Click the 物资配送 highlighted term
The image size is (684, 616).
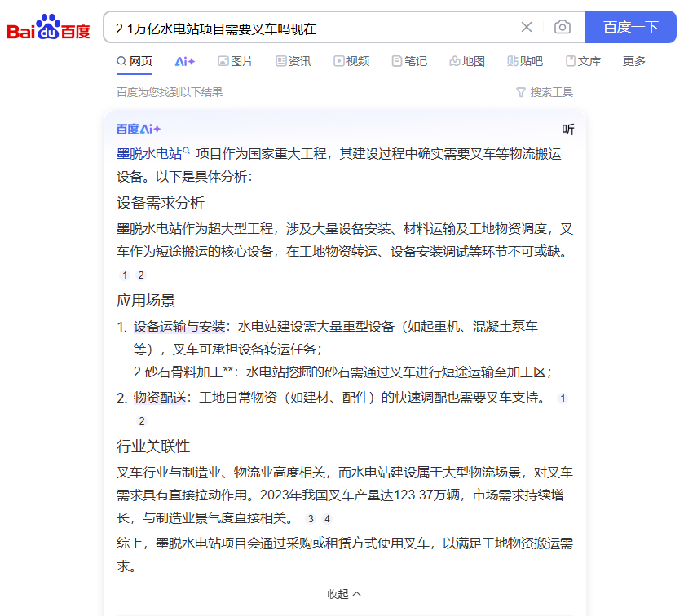(160, 398)
